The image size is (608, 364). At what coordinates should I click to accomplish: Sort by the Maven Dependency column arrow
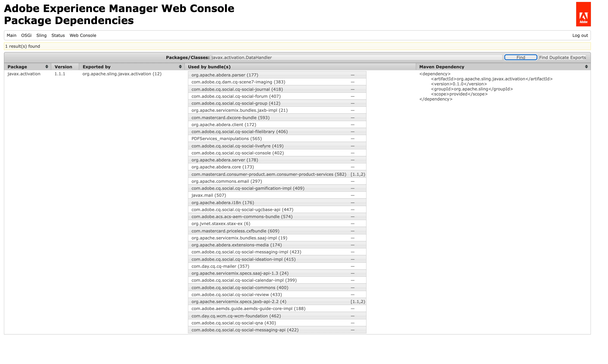coord(586,67)
